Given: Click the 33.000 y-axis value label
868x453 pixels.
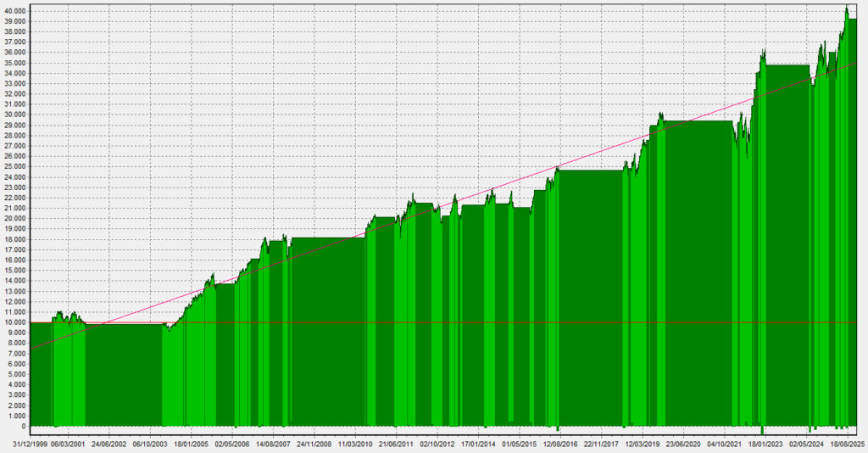Looking at the screenshot, I should [14, 83].
